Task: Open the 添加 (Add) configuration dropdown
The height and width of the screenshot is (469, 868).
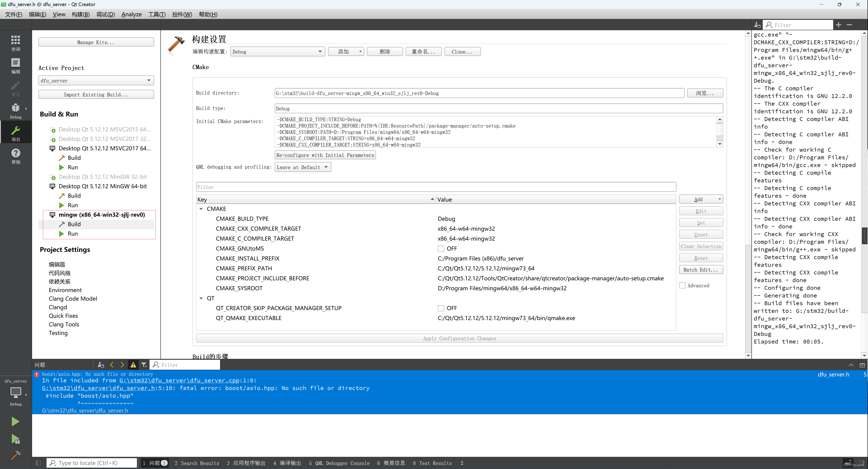Action: pyautogui.click(x=346, y=51)
